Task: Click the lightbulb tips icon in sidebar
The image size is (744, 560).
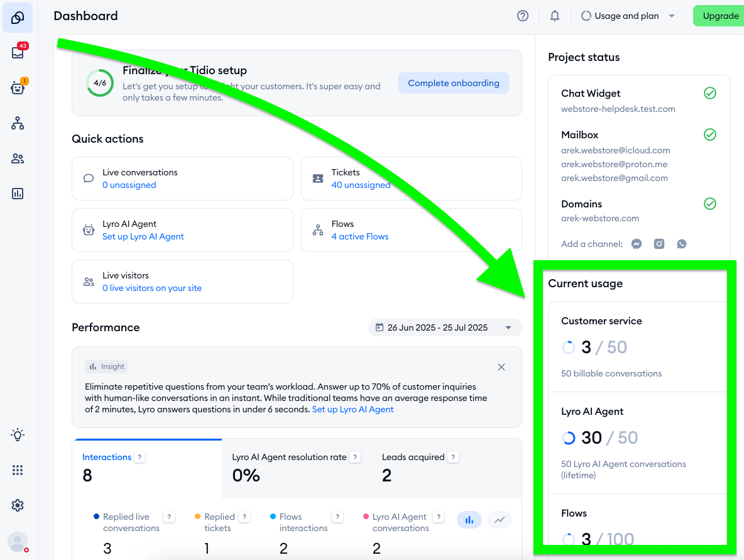Action: pyautogui.click(x=18, y=435)
